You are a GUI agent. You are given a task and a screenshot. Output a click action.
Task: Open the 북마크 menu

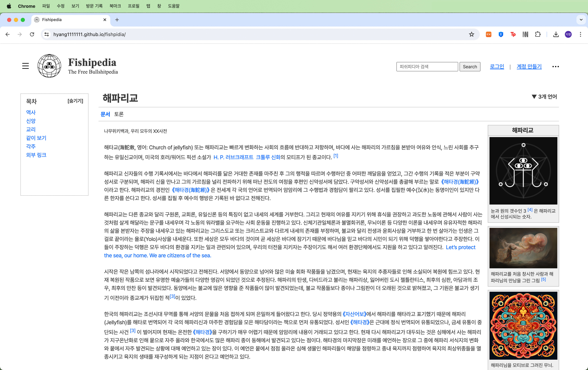(x=115, y=6)
